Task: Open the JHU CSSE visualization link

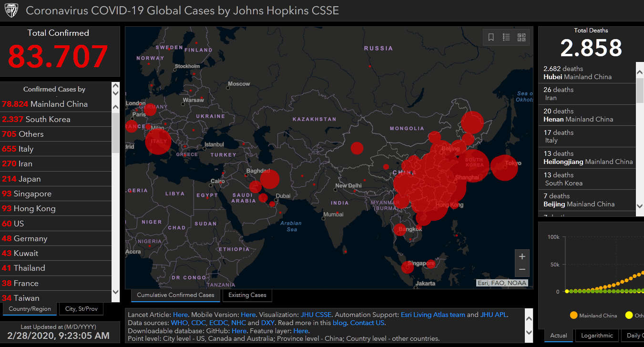Action: pos(316,315)
